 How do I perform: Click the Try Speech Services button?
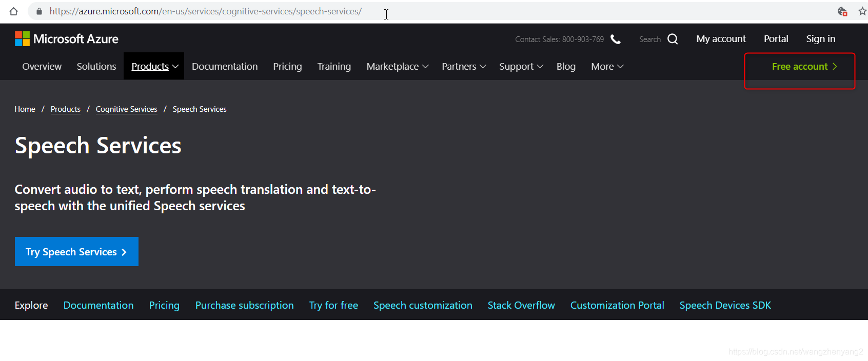(x=76, y=252)
